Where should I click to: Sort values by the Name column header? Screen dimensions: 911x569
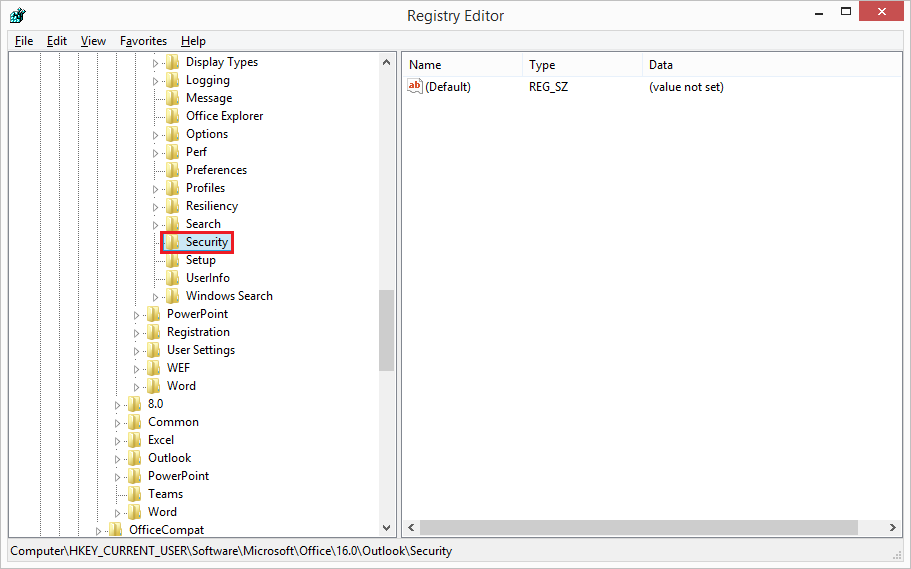coord(462,65)
